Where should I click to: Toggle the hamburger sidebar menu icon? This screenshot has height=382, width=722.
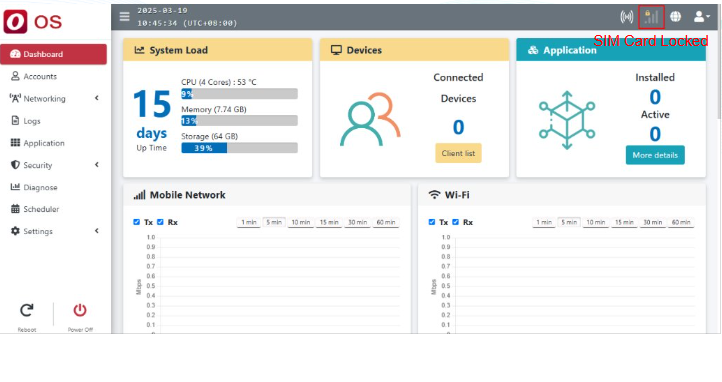click(124, 17)
